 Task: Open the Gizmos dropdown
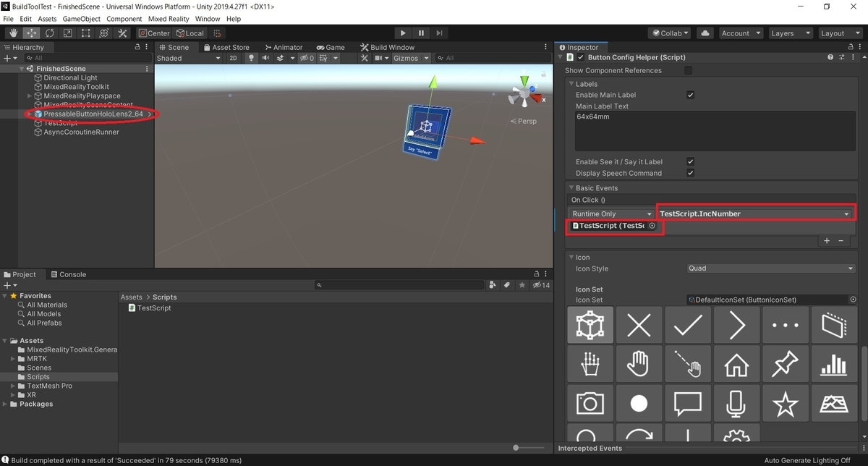(x=411, y=58)
